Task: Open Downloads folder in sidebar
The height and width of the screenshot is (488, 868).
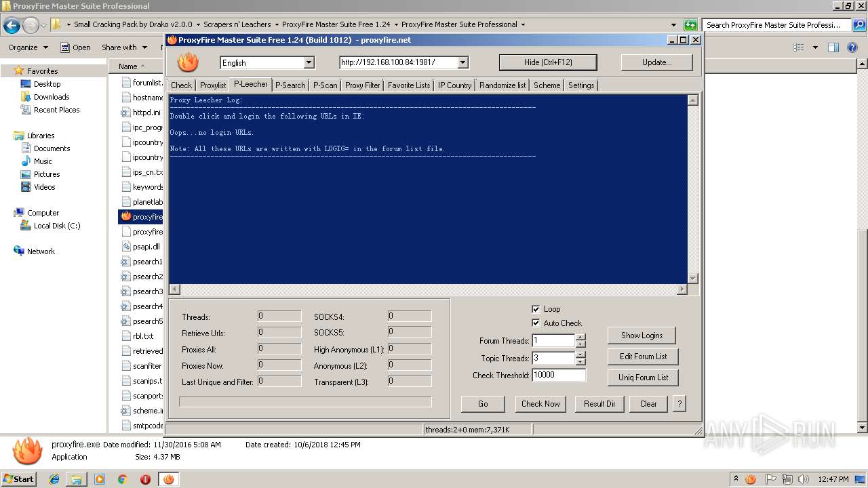Action: [52, 97]
